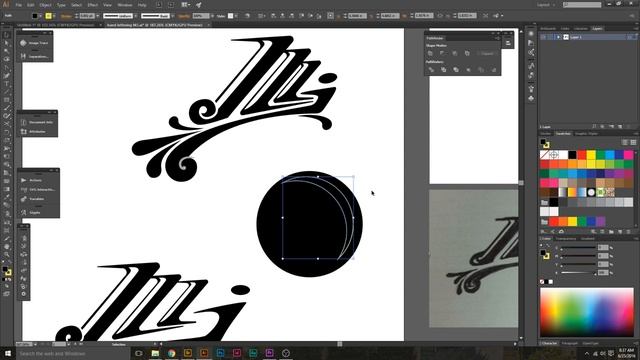
Task: Open the Separations Preview panel
Action: (x=35, y=56)
